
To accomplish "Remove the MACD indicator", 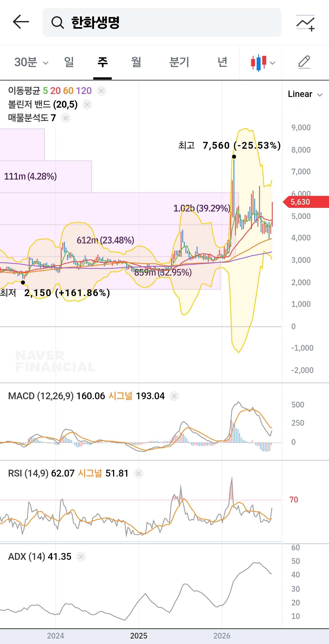I will tap(174, 396).
